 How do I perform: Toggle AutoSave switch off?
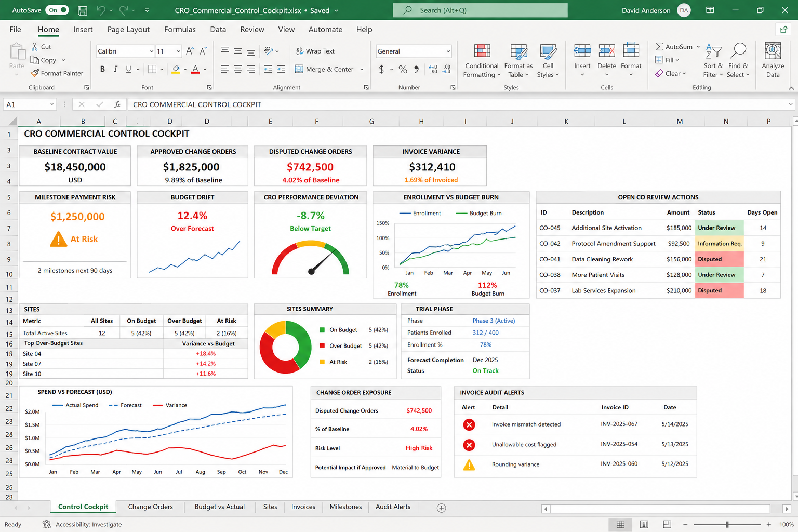tap(57, 10)
